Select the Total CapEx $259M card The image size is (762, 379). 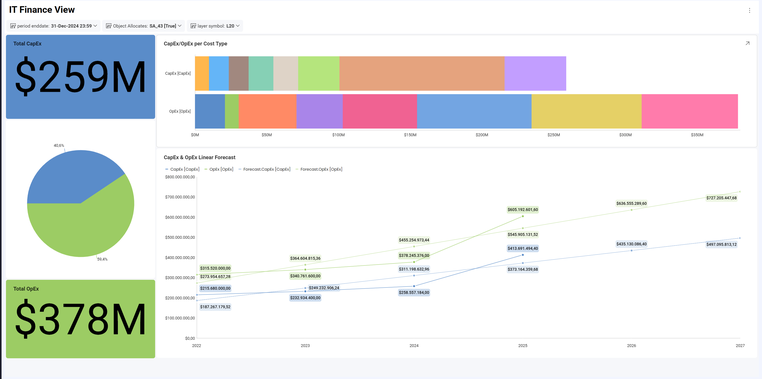[x=81, y=77]
